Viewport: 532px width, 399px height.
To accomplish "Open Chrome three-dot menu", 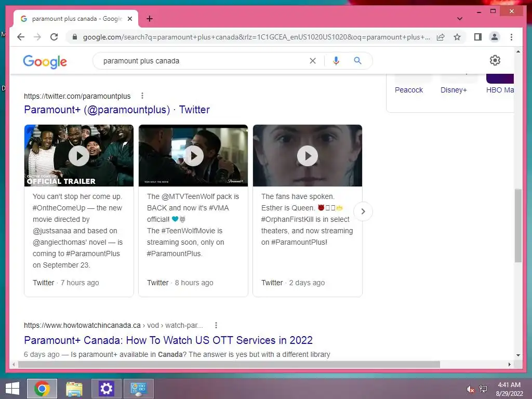I will pos(511,37).
